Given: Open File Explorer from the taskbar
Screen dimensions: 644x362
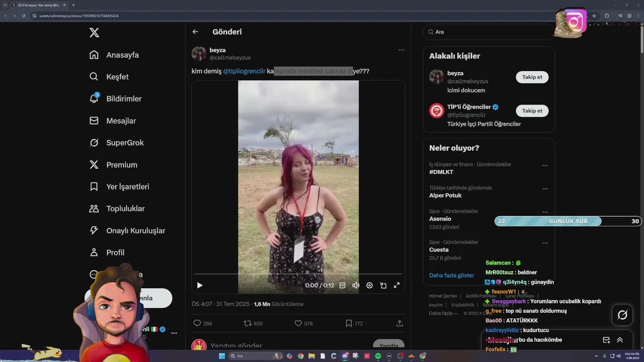Looking at the screenshot, I should [311, 356].
